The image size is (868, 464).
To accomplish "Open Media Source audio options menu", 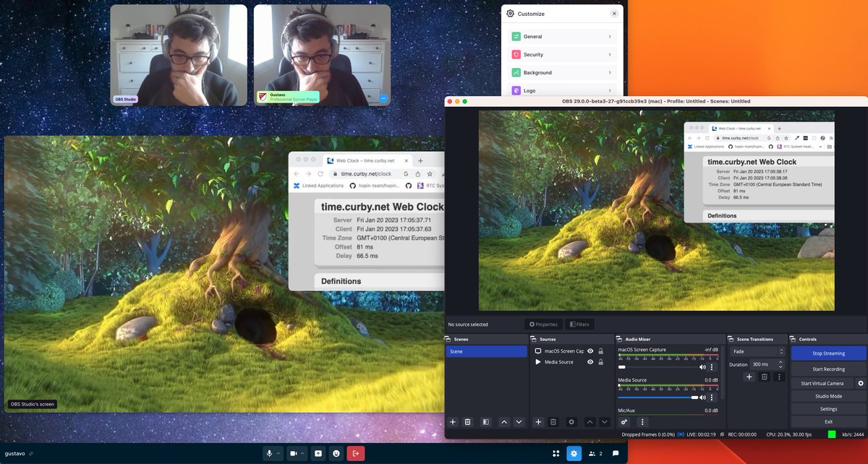I will pyautogui.click(x=712, y=398).
